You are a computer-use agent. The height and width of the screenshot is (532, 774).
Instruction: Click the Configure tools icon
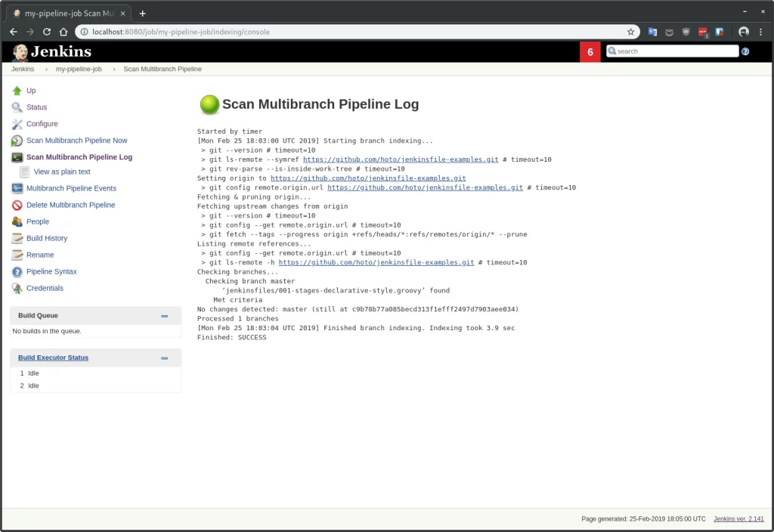click(x=17, y=124)
